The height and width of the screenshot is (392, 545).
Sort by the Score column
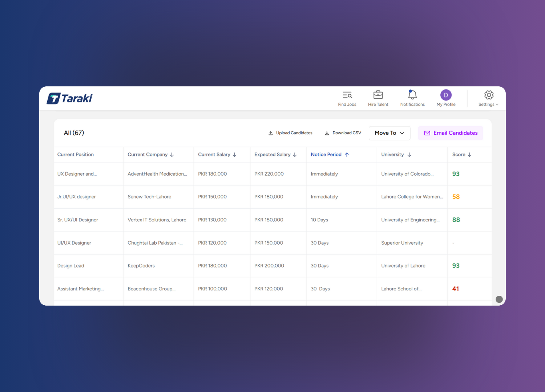tap(469, 155)
